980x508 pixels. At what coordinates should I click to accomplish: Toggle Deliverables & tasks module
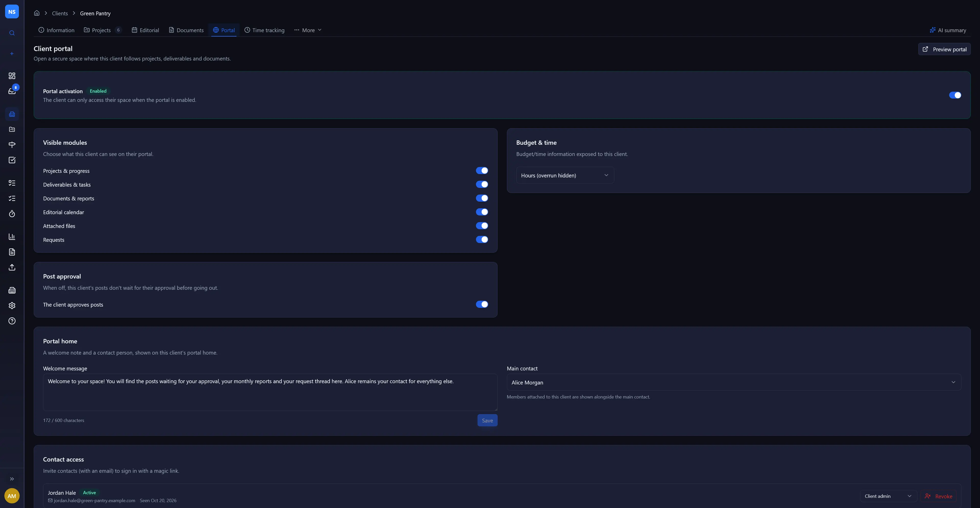[x=482, y=184]
